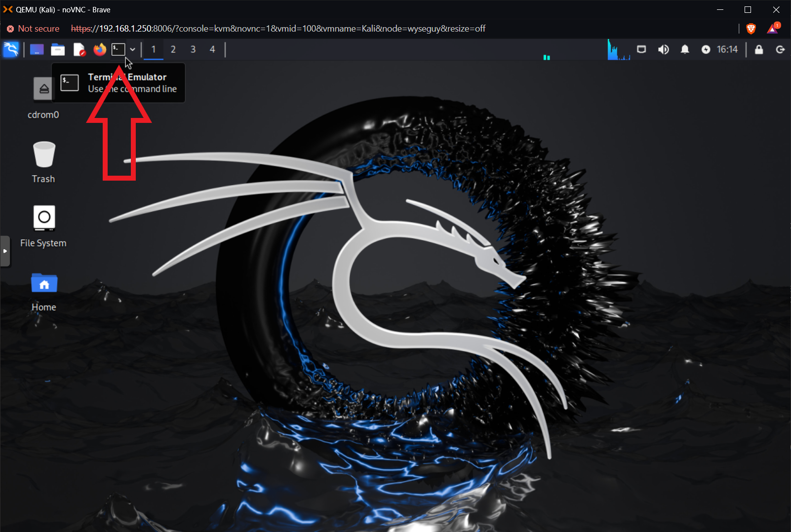The image size is (791, 532).
Task: Click the Show Desktop panel icon
Action: [37, 49]
